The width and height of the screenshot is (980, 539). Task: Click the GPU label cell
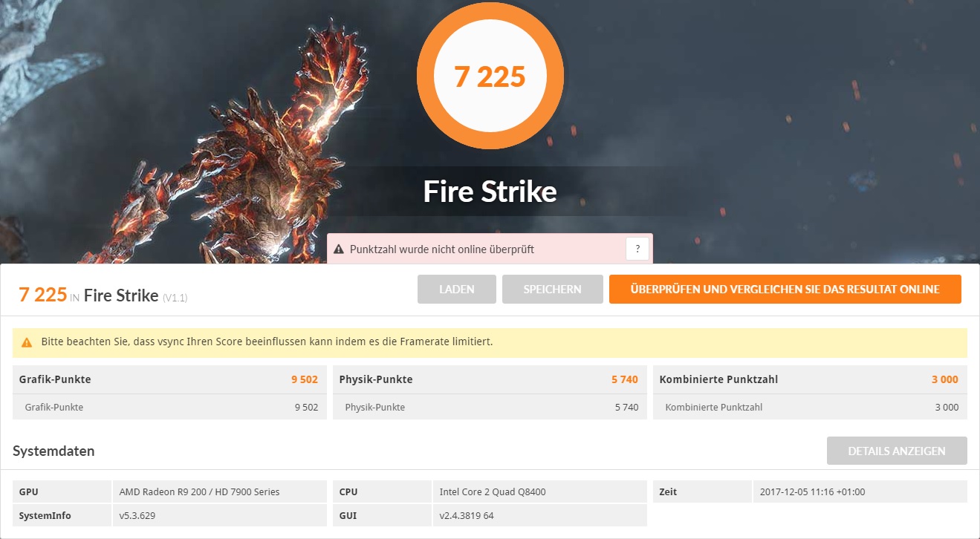pos(62,491)
